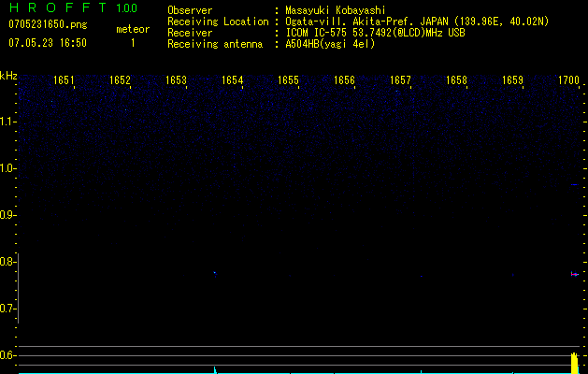Screen dimensions: 588x374
Task: Click the 1656 time axis label
Action: pyautogui.click(x=344, y=80)
